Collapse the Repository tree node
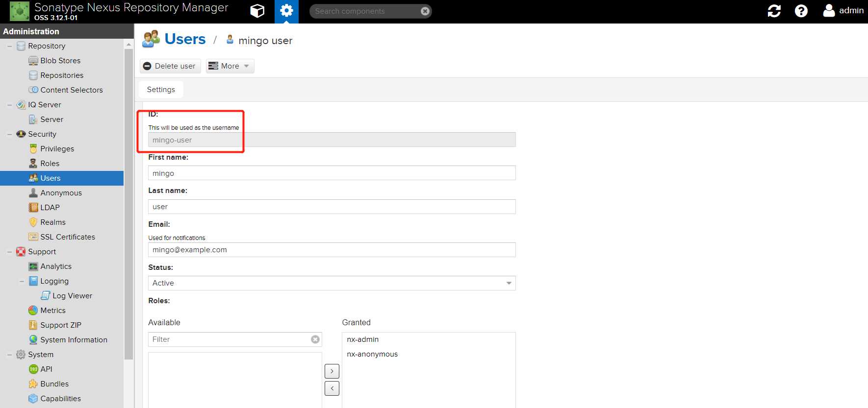Screen dimensions: 868x408 coord(9,46)
